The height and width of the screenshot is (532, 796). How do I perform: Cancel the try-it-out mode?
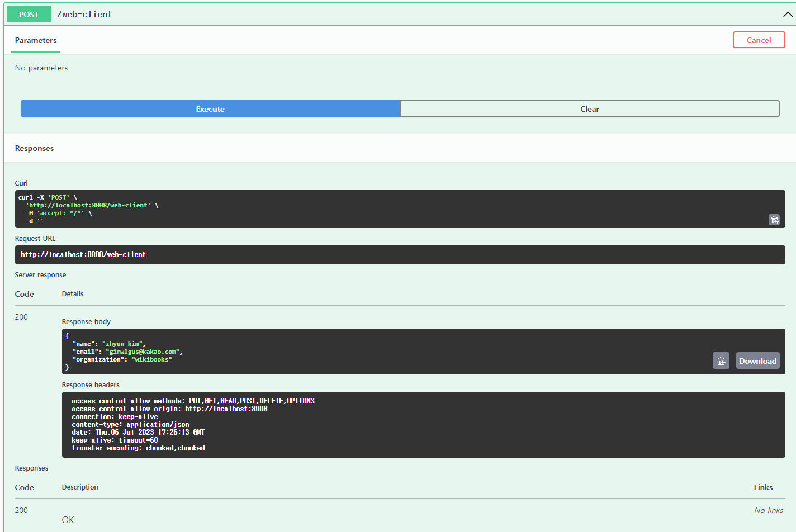coord(759,40)
